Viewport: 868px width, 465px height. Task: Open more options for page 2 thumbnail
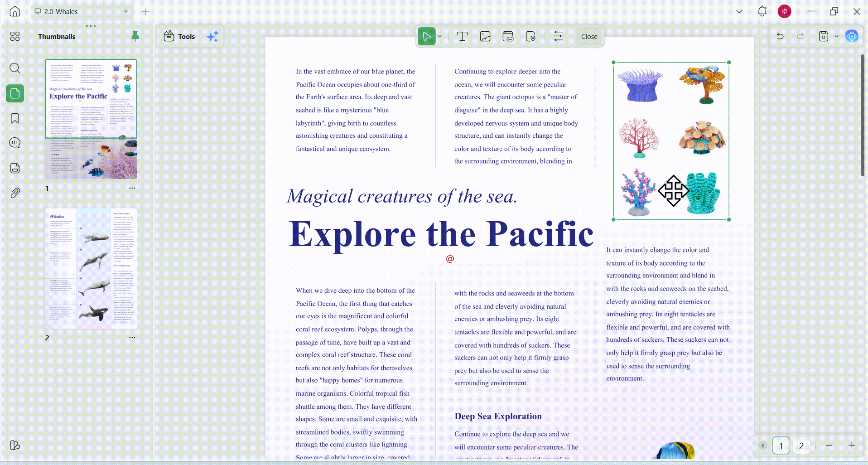(132, 338)
